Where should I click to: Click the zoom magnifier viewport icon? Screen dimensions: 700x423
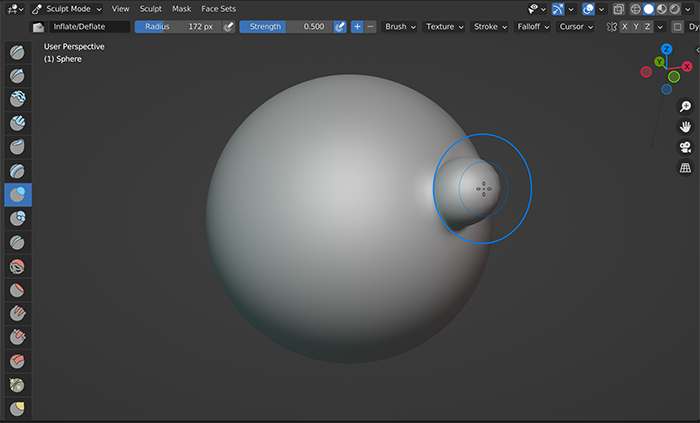[685, 106]
